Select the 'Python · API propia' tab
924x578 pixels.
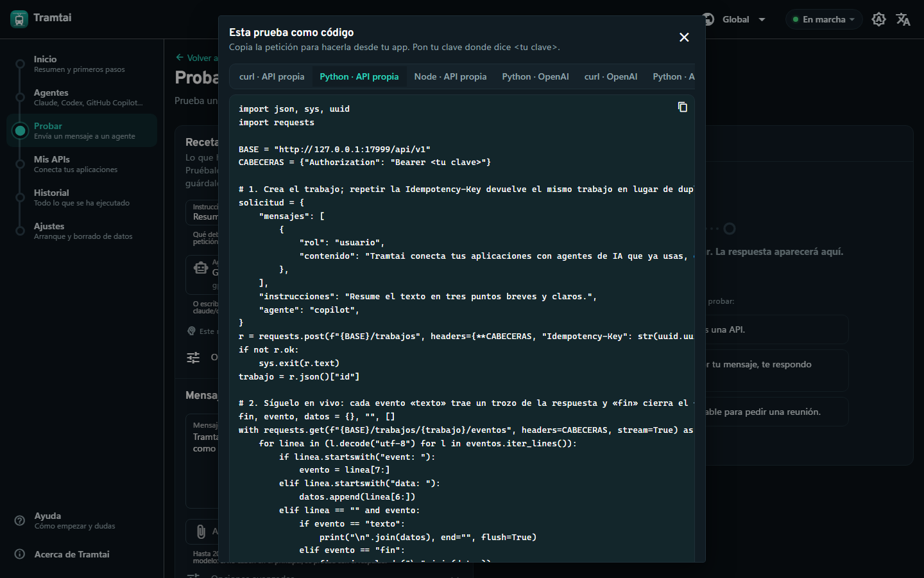(x=359, y=76)
